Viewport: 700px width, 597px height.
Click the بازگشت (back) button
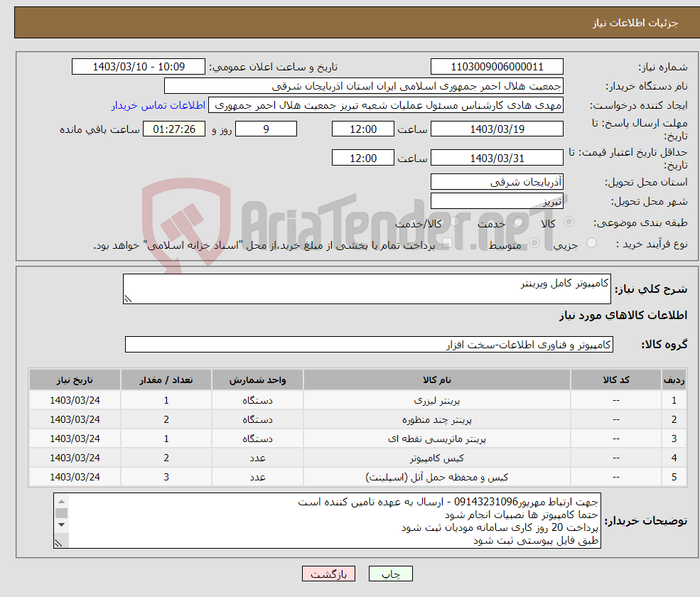tap(328, 574)
